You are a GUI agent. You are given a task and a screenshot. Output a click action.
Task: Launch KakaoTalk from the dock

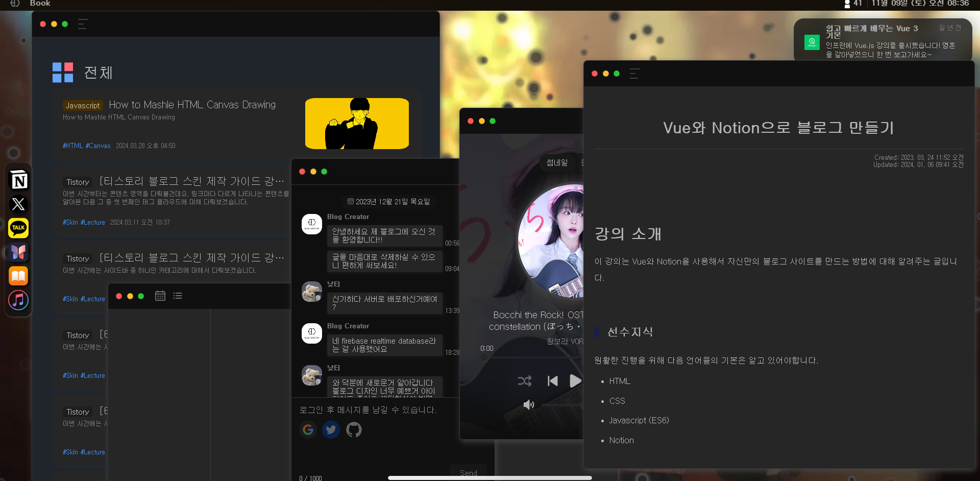pyautogui.click(x=18, y=228)
